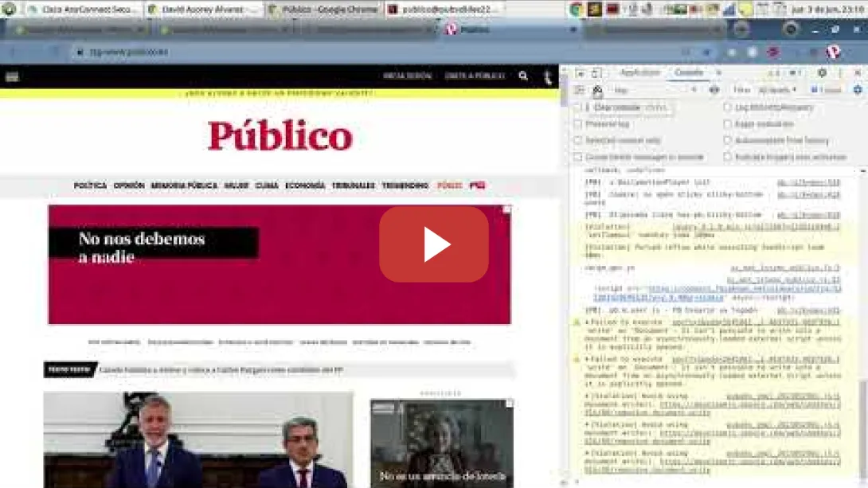
Task: Click the INICIA SESIÓN link
Action: [407, 76]
